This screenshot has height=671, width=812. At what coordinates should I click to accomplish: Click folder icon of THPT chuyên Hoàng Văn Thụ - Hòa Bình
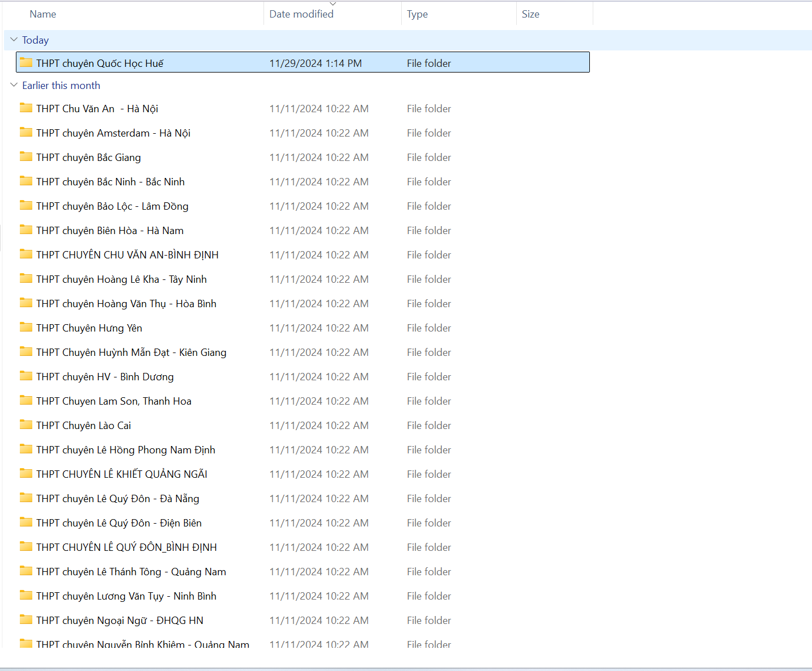[26, 303]
